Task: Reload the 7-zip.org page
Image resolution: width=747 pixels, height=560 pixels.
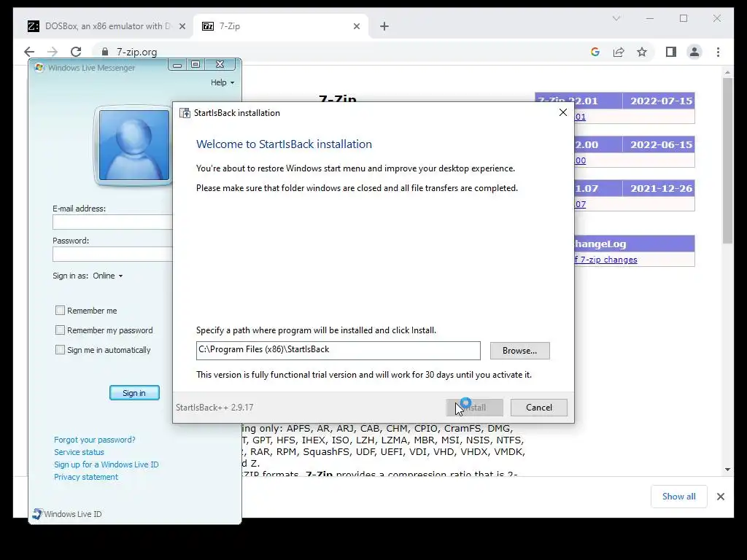Action: 76,52
